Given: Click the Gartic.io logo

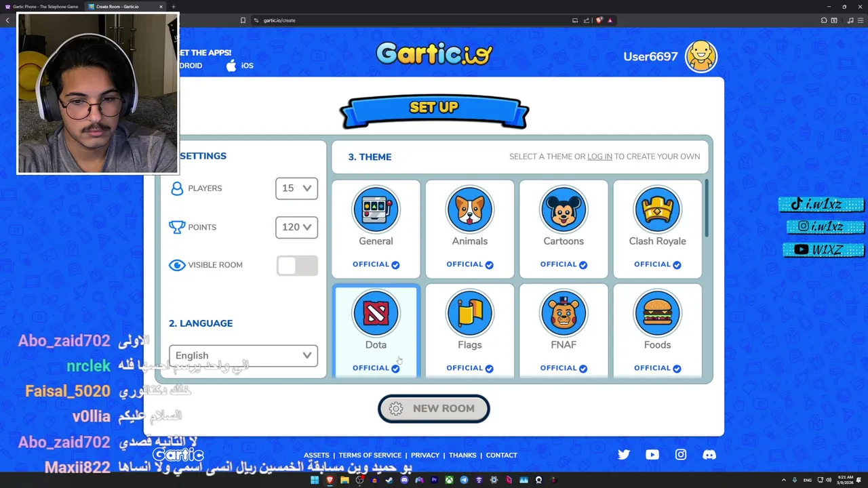Looking at the screenshot, I should 434,54.
